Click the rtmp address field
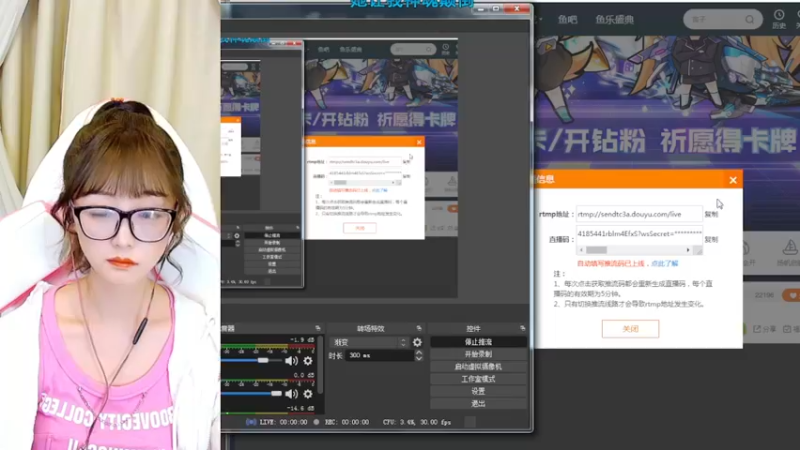The height and width of the screenshot is (450, 800). (x=639, y=214)
